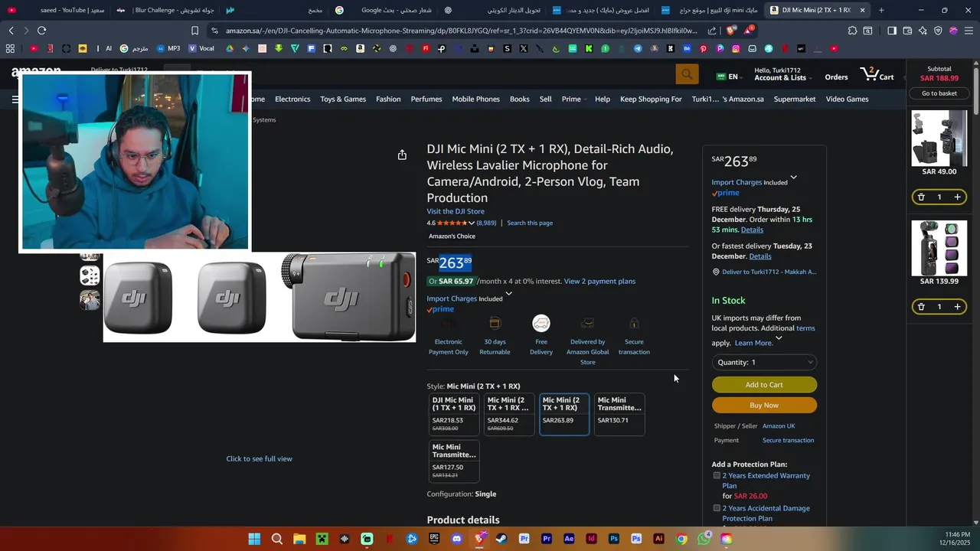Open Steam from the taskbar
This screenshot has width=980, height=551.
click(x=501, y=539)
